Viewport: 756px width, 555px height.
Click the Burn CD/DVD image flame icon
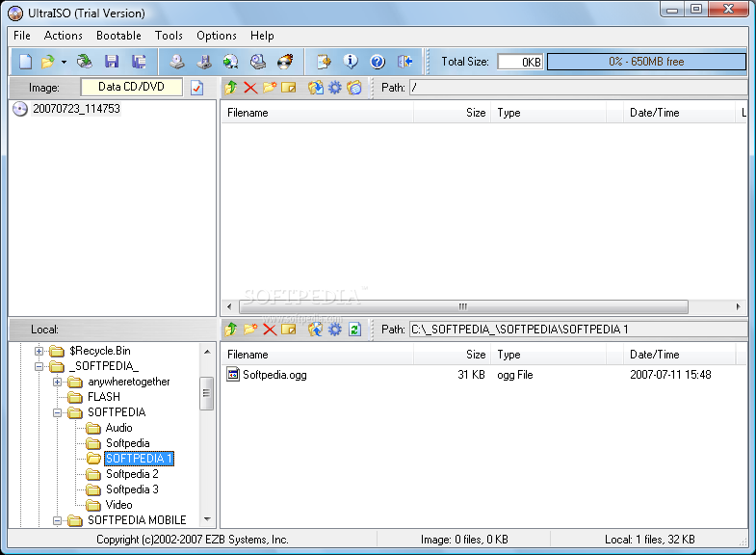pos(285,62)
